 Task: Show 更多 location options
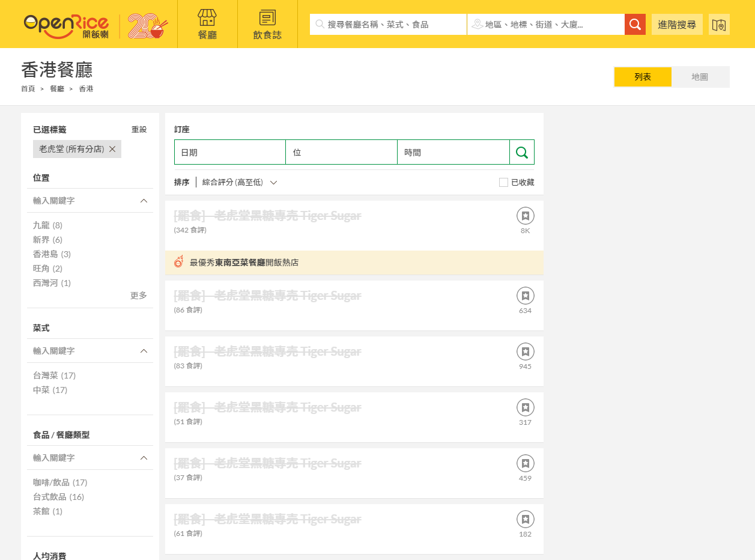139,296
